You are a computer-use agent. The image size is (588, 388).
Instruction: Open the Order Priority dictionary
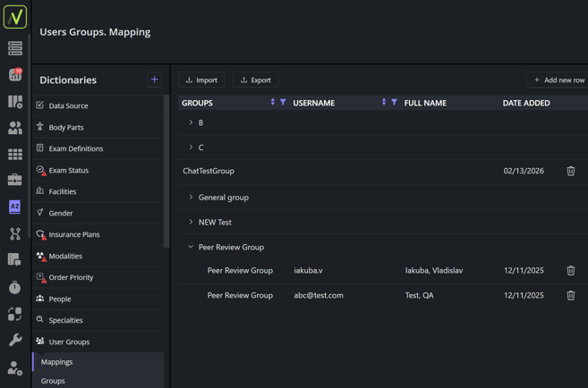98,277
